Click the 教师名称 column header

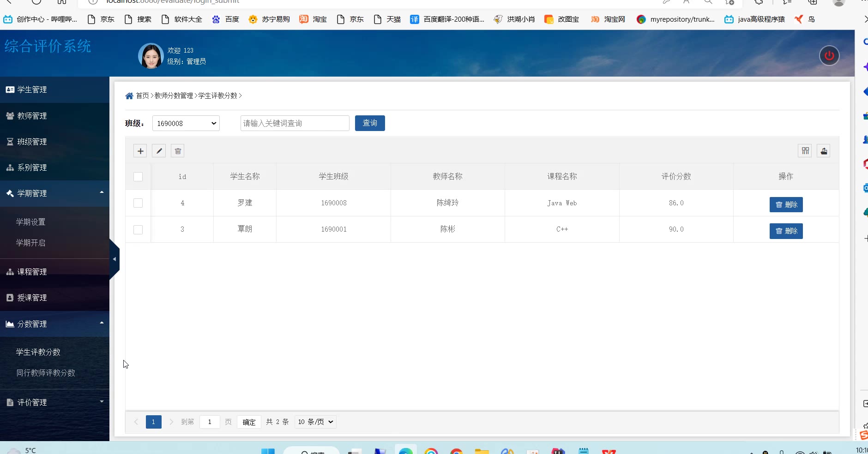(x=448, y=176)
